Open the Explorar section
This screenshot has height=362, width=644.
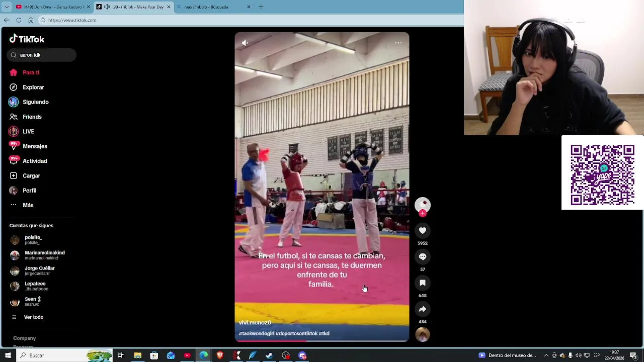27,87
